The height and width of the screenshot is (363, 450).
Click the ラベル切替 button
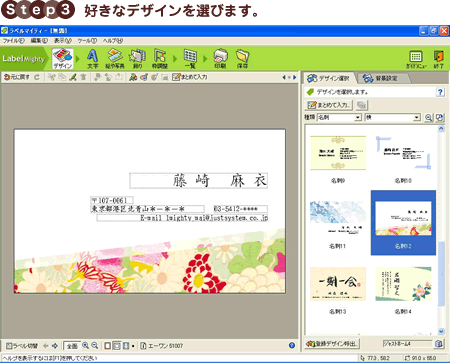pos(22,346)
